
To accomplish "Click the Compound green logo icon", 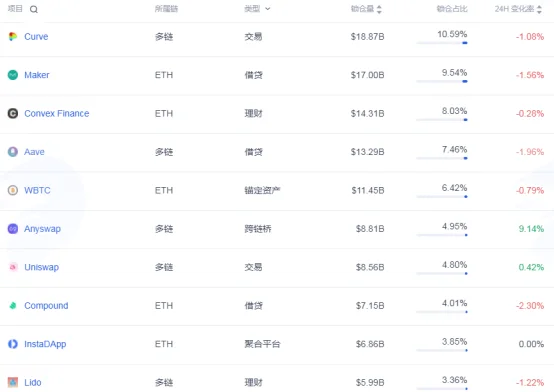I will pyautogui.click(x=13, y=305).
